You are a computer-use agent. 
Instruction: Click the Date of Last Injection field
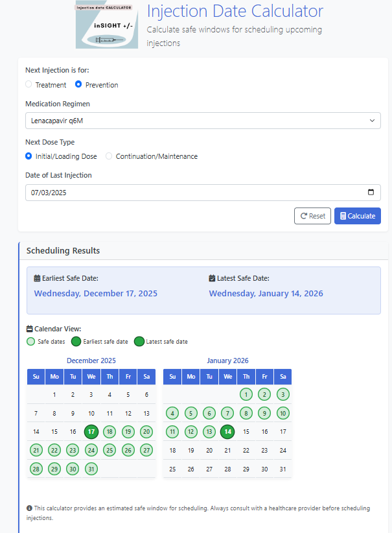(194, 193)
